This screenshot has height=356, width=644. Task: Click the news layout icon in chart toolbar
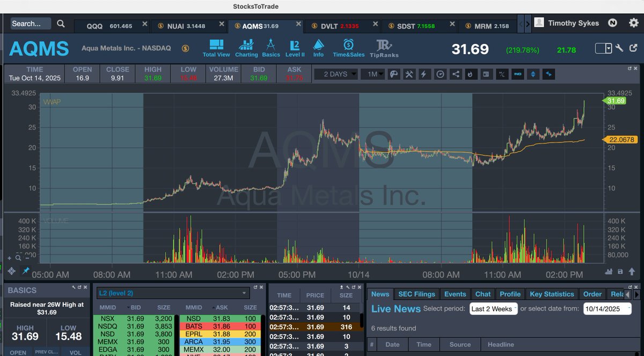click(x=486, y=74)
